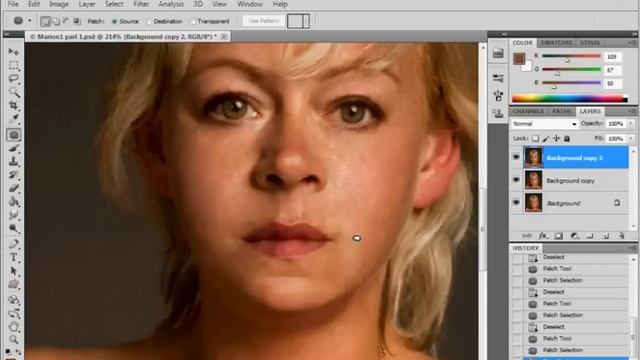Open the Color panel options menu

click(x=633, y=42)
